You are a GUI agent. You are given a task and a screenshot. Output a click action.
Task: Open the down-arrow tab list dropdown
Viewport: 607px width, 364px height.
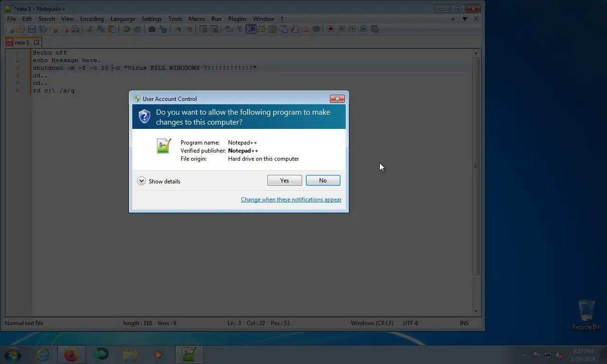(x=465, y=19)
